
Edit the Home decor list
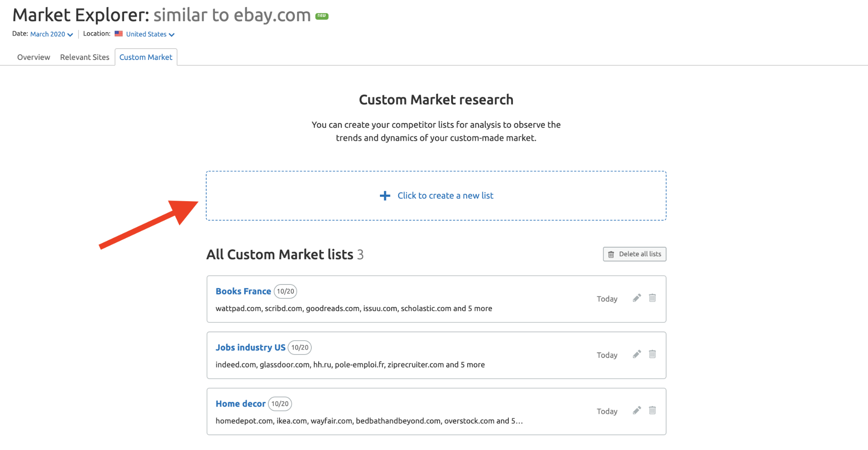click(x=637, y=410)
